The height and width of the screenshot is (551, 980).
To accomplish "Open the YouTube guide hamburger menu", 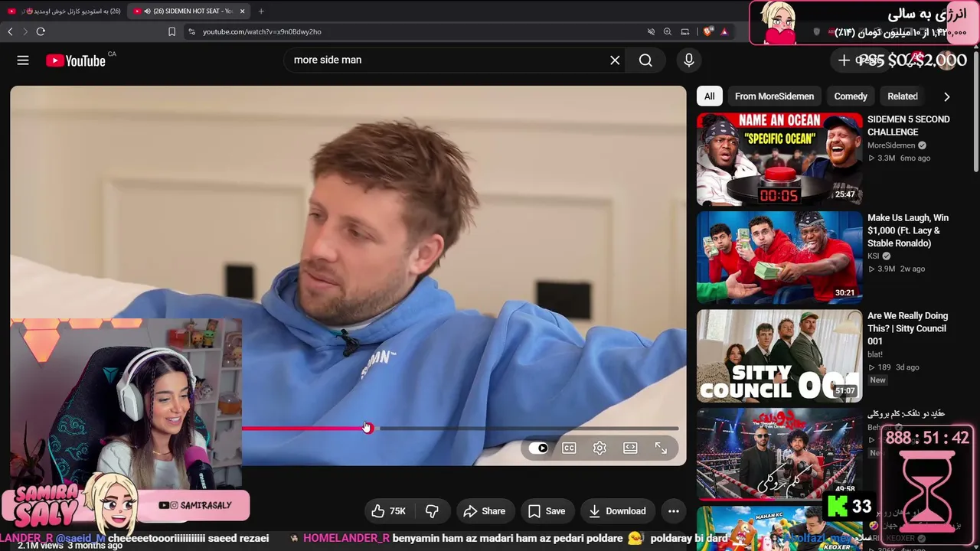I will 23,60.
